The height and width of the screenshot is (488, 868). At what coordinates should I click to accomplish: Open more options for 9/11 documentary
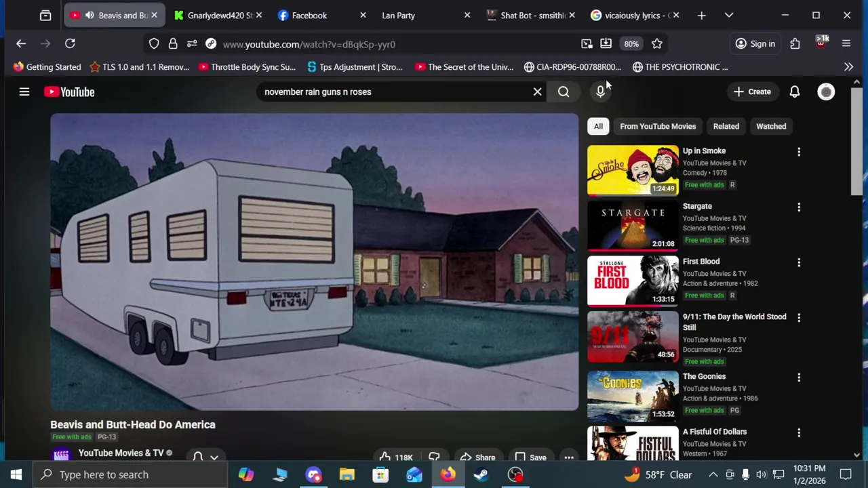click(799, 317)
